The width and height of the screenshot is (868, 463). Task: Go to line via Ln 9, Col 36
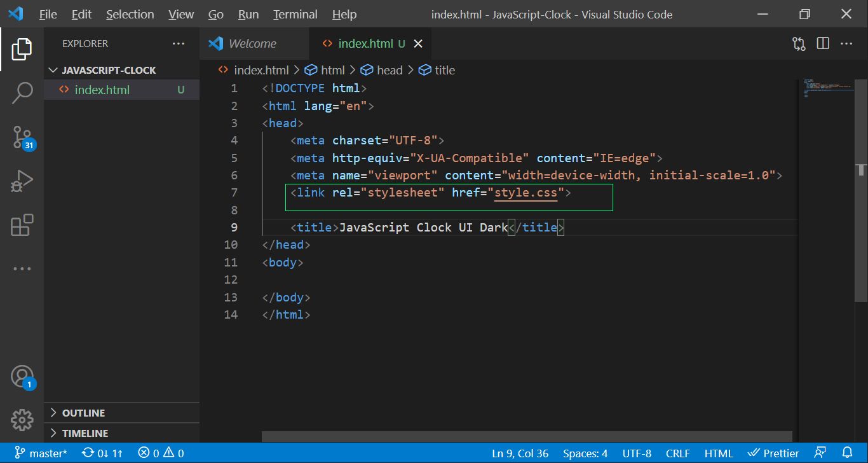520,453
